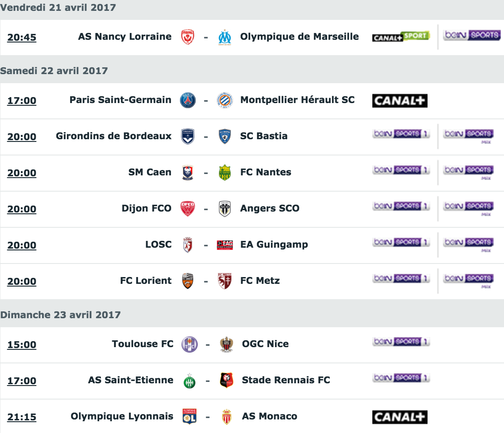Select the Olympique Lyonnais OL badge

[x=189, y=417]
